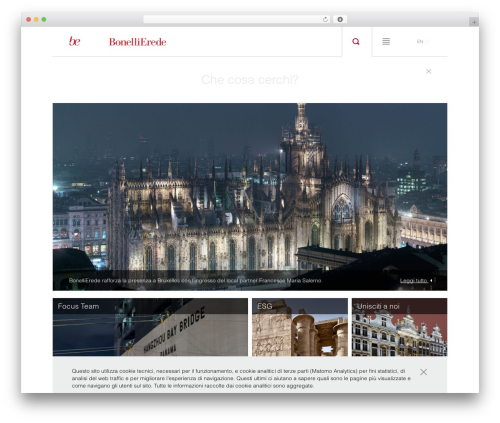Switch language to EN
500x423 pixels.
pyautogui.click(x=420, y=42)
